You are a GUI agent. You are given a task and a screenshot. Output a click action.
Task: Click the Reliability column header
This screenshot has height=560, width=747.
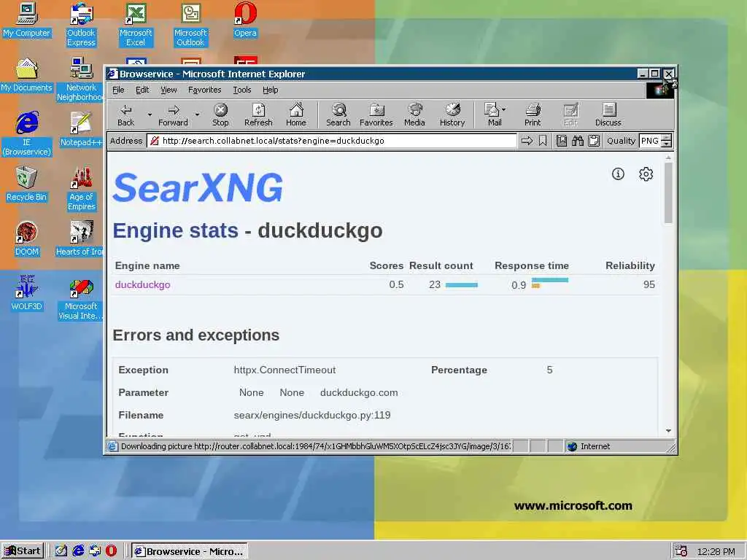pos(630,265)
